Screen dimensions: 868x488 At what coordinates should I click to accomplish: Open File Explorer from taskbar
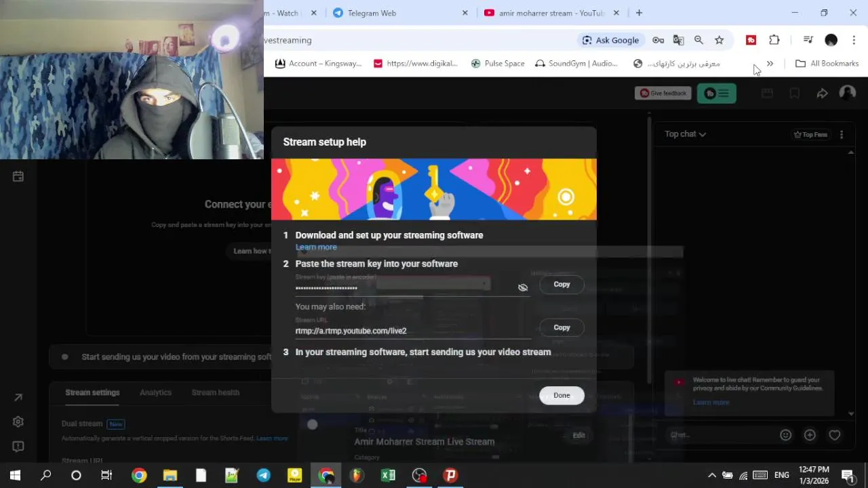click(170, 475)
